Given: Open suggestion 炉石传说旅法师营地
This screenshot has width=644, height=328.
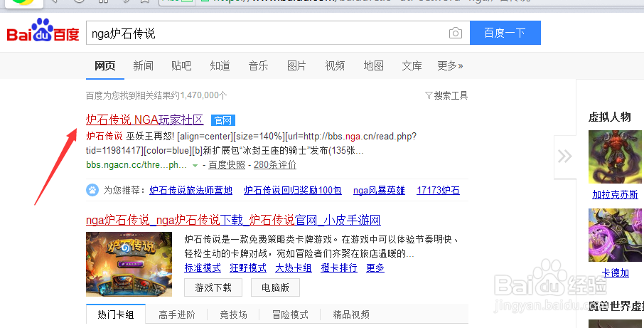Looking at the screenshot, I should click(190, 190).
